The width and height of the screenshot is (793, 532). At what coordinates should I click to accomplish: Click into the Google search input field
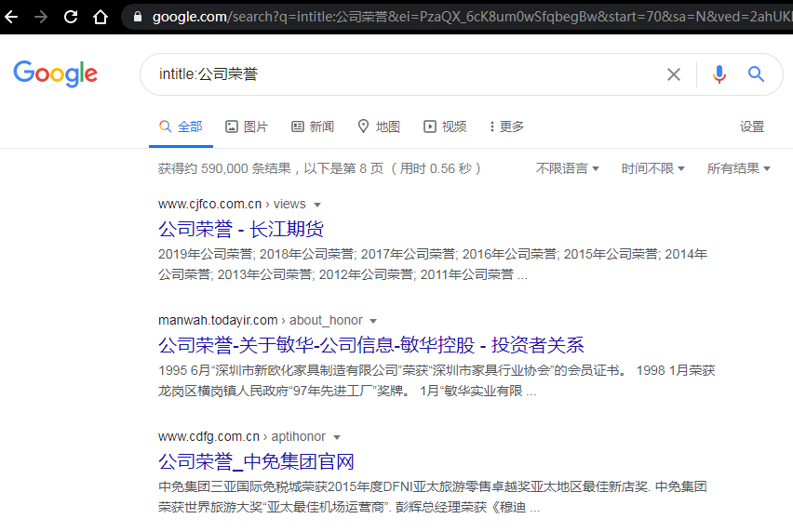400,74
